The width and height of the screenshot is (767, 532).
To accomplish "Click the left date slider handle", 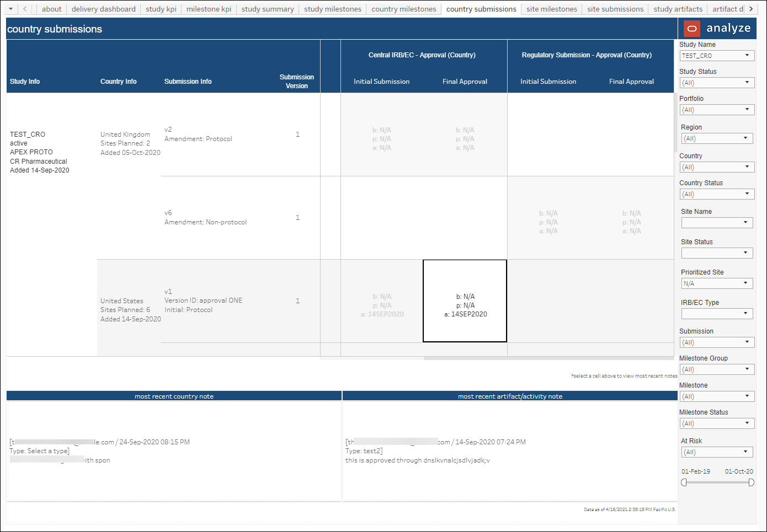I will click(684, 482).
